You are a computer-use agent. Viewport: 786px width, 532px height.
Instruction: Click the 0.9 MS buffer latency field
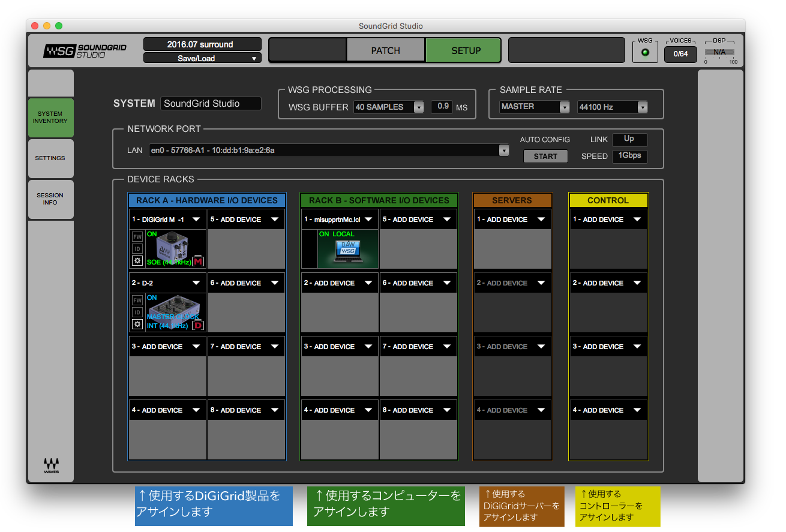pos(442,107)
